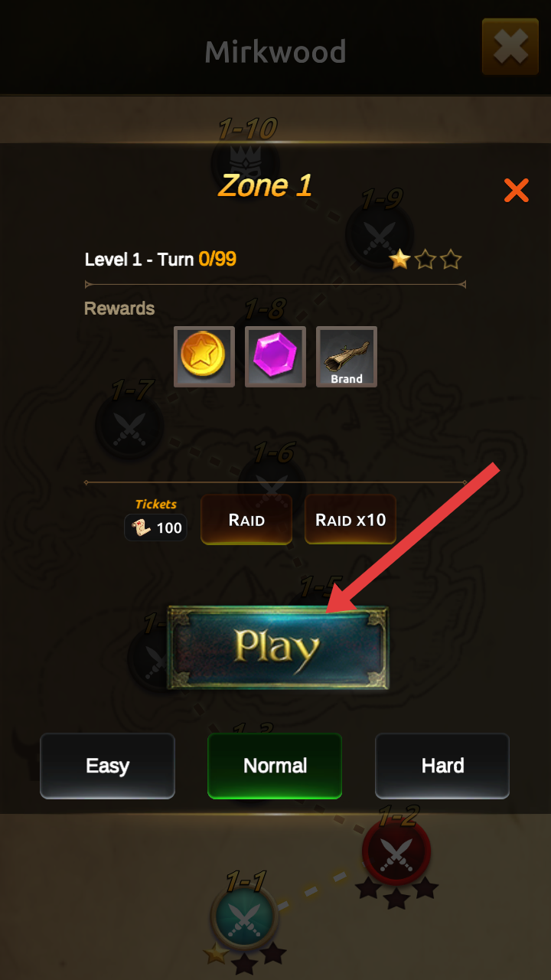Select the red 1-2 crossed swords node

click(396, 851)
